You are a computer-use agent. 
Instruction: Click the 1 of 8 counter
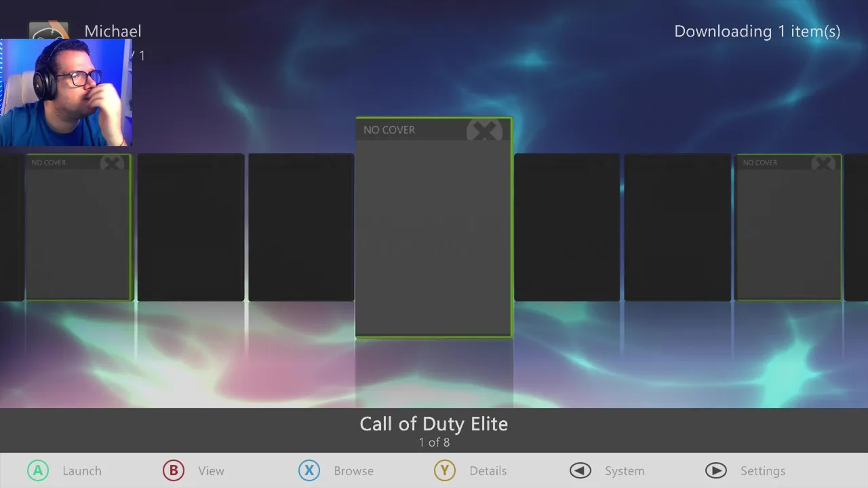[x=434, y=443]
